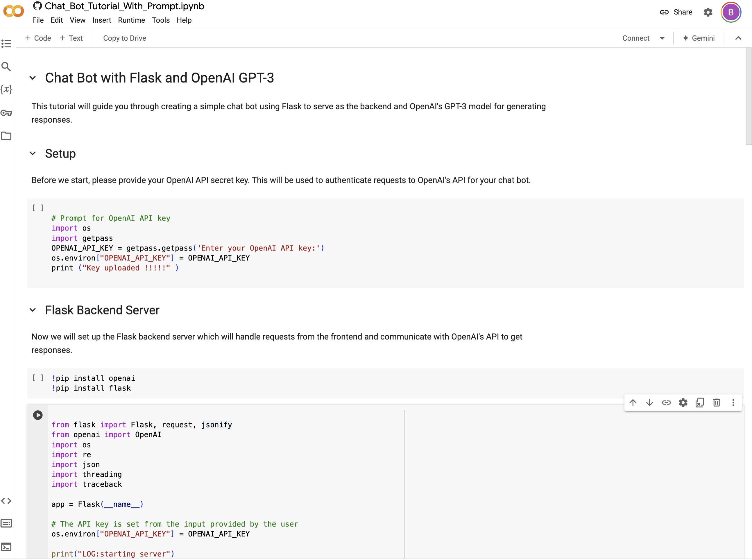The image size is (752, 560).
Task: Open the Runtime menu
Action: (132, 20)
